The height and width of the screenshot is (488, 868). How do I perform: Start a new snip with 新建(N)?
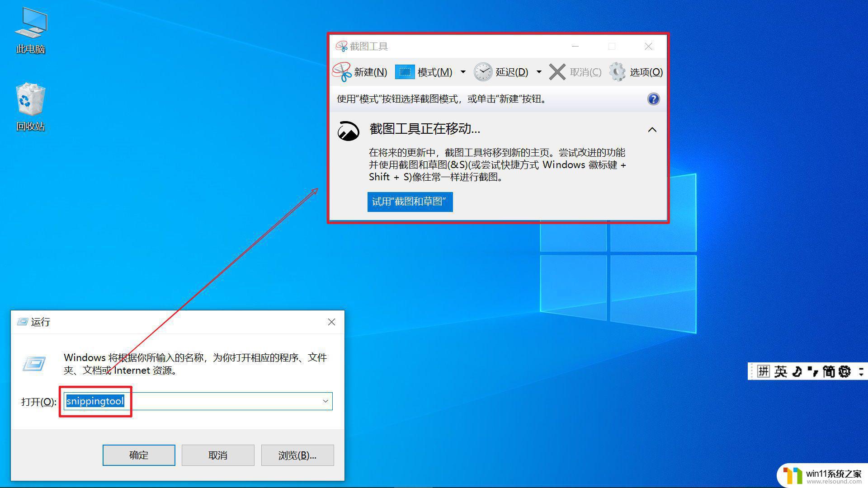coord(360,72)
